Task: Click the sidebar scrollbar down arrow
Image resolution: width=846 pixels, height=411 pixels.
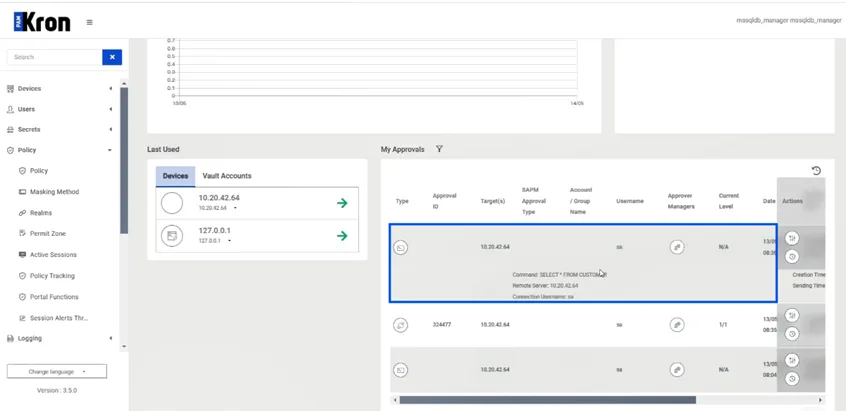Action: (124, 346)
